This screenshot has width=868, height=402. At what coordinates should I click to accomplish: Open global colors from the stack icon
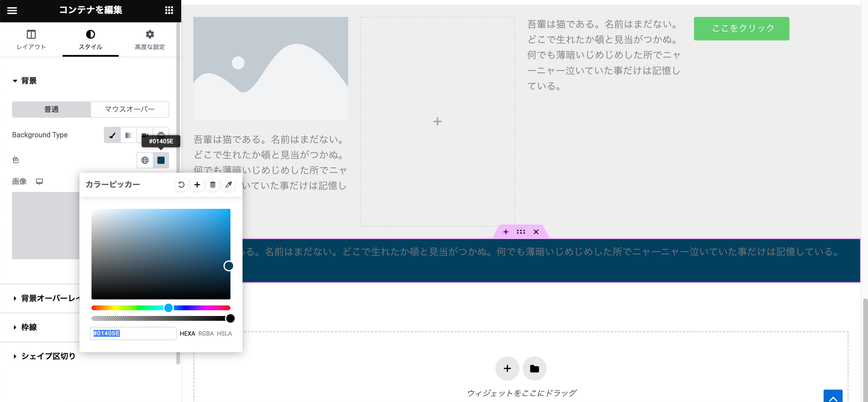coord(213,184)
